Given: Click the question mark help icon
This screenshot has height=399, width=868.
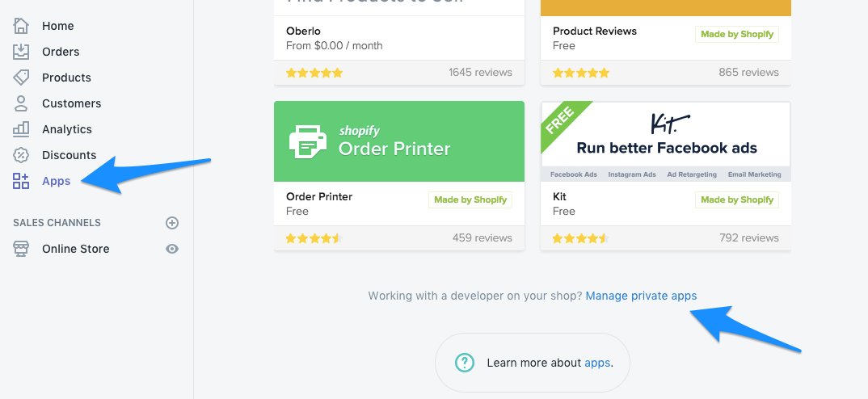Looking at the screenshot, I should coord(465,363).
